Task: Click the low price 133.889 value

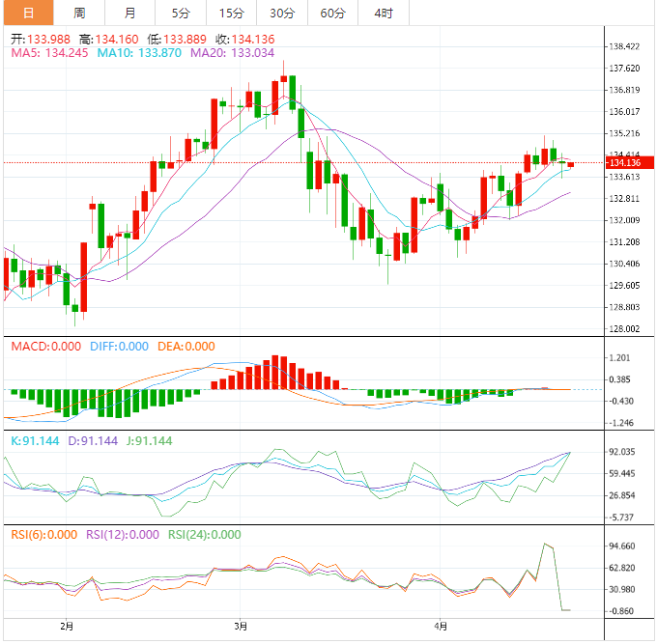Action: point(185,40)
